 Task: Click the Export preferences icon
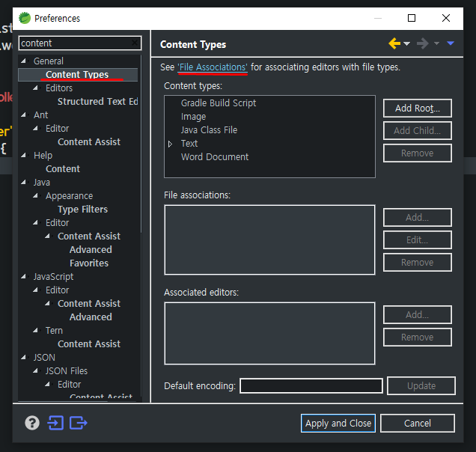click(x=79, y=423)
